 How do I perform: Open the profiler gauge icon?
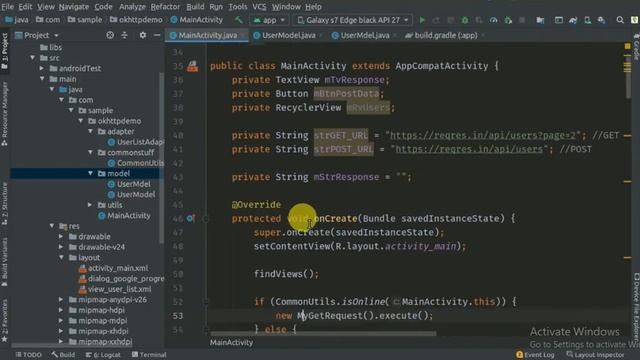coord(493,20)
